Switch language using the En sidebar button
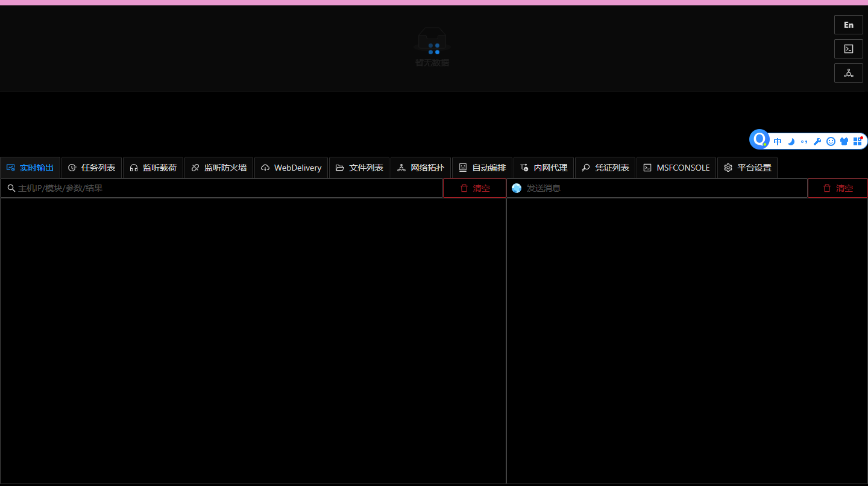 click(848, 25)
